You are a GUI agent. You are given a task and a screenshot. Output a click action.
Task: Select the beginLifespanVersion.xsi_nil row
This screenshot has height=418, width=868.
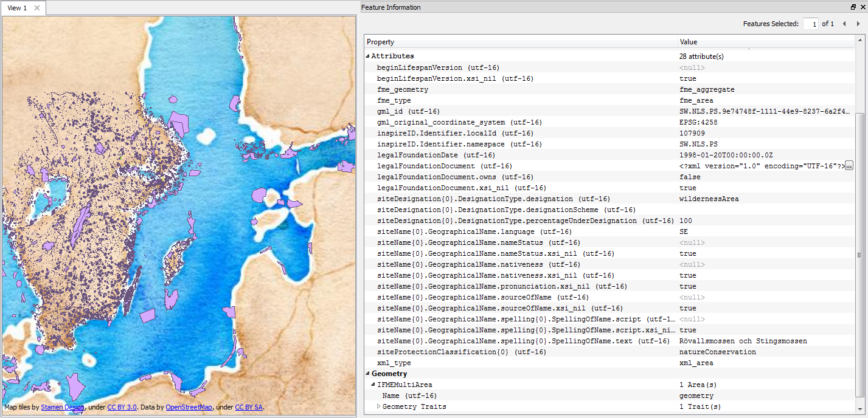tap(609, 78)
